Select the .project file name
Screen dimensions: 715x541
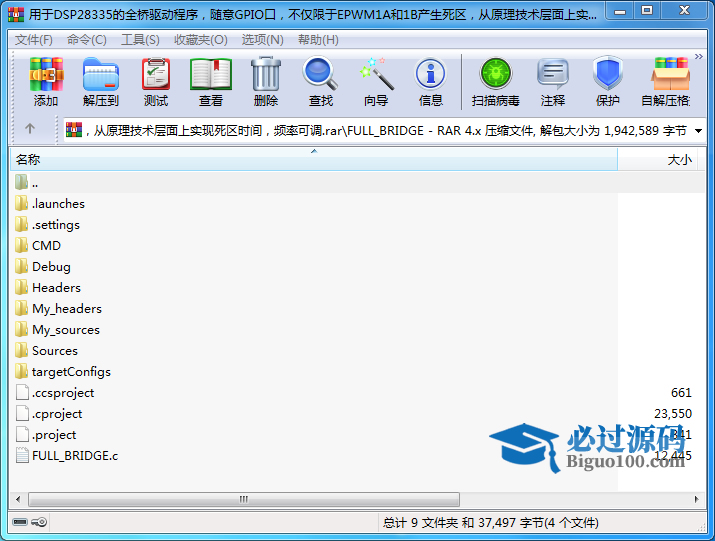(54, 435)
